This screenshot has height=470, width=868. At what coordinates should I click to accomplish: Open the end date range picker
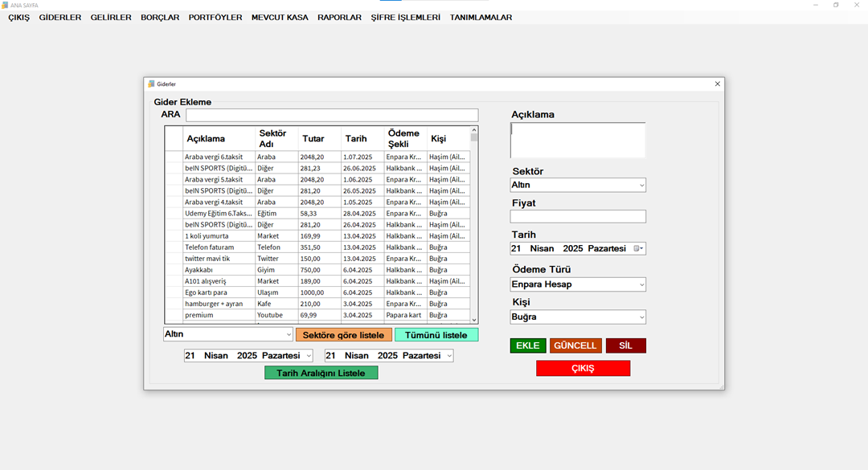point(448,356)
